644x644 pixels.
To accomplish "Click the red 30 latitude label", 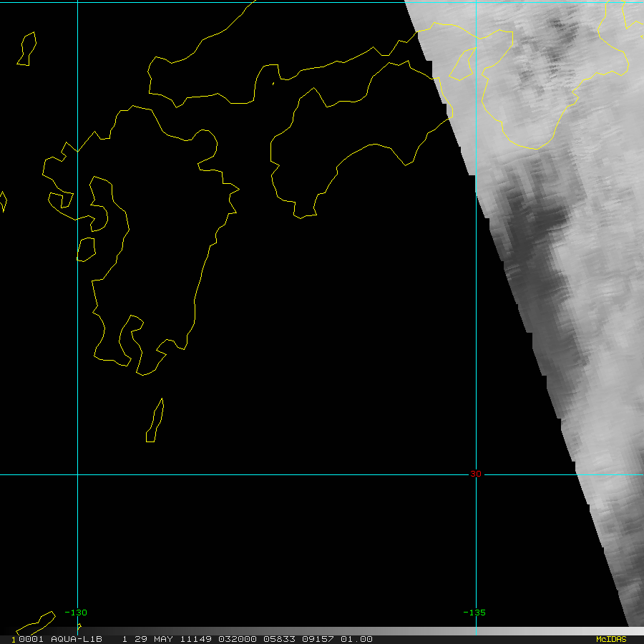I will (x=476, y=474).
